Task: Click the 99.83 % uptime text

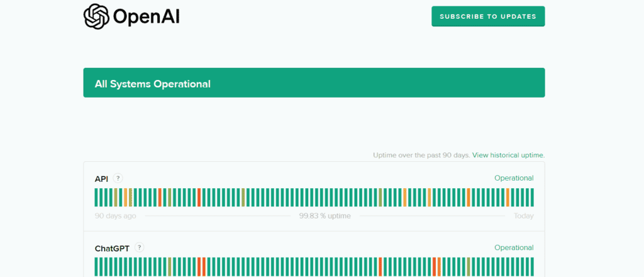Action: coord(325,216)
